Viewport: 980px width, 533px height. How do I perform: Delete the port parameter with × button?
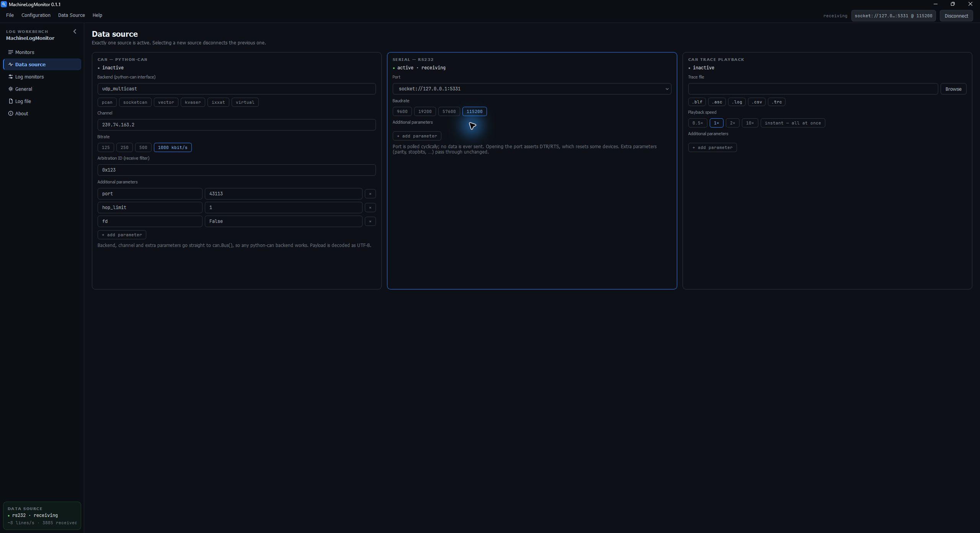click(x=370, y=194)
